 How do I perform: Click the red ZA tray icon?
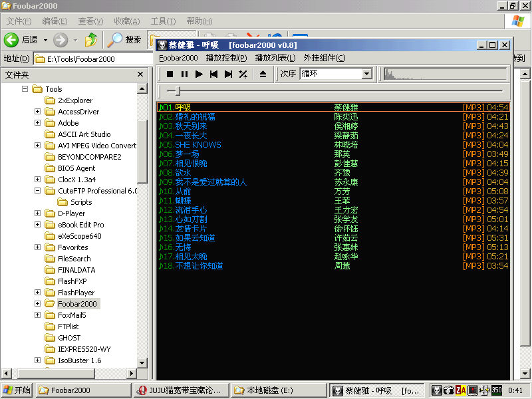[461, 390]
